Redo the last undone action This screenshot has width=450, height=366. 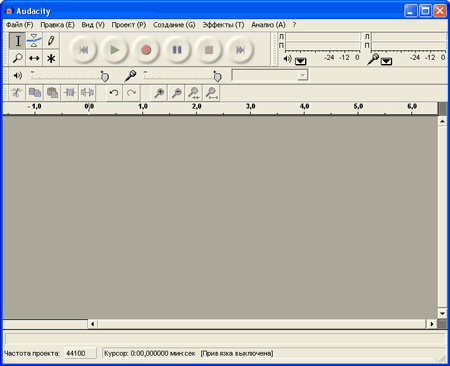tap(131, 93)
